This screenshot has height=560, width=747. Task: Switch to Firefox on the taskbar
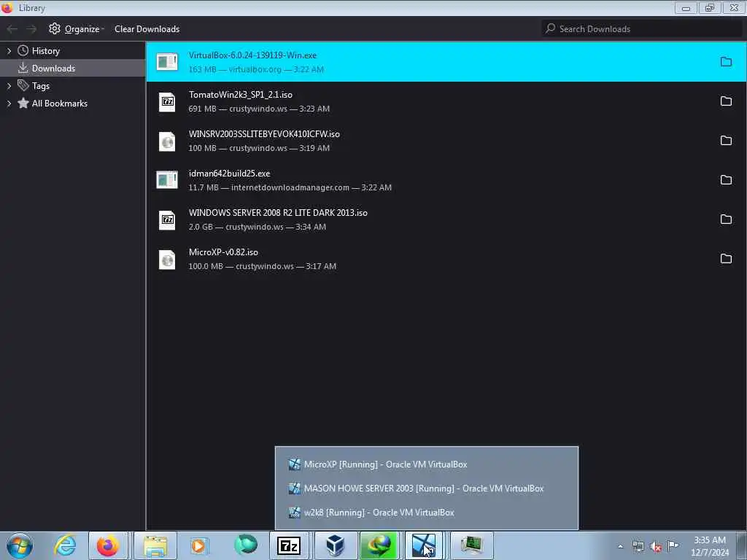coord(108,545)
